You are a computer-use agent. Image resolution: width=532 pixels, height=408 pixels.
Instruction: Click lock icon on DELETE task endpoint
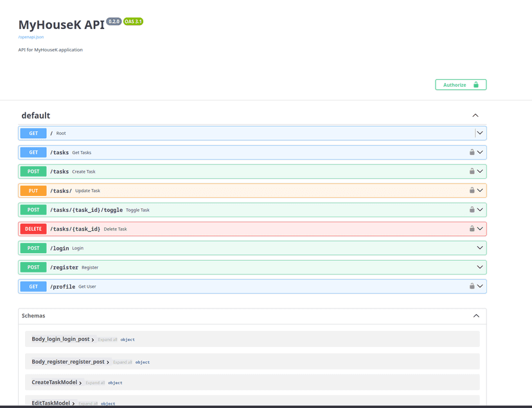(472, 229)
